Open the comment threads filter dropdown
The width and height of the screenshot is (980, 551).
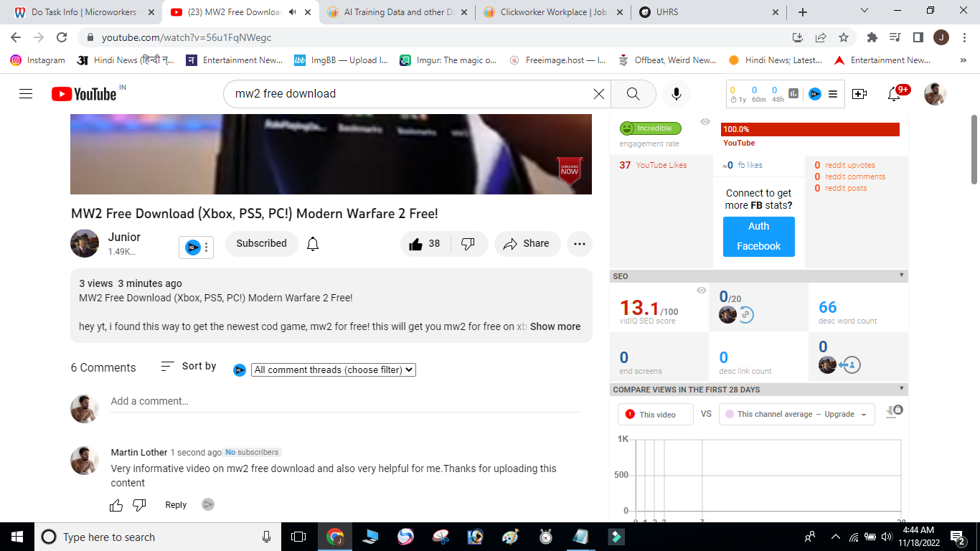(x=334, y=370)
